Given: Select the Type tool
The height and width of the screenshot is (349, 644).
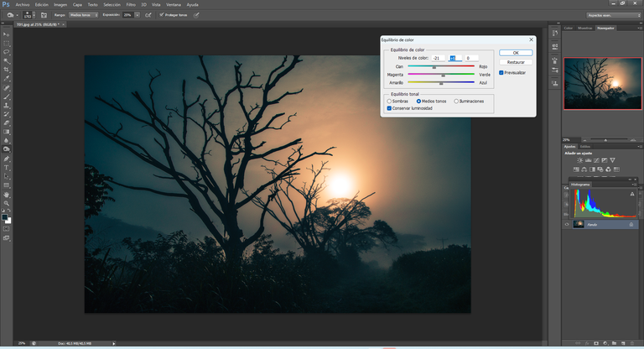Looking at the screenshot, I should coord(6,168).
